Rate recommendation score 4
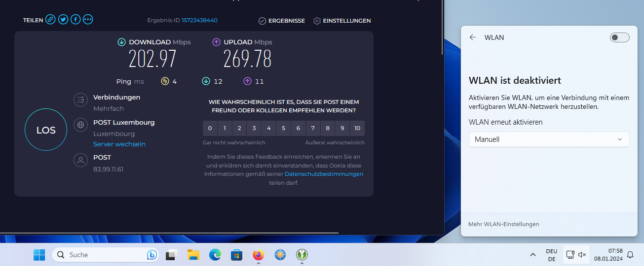 click(269, 128)
